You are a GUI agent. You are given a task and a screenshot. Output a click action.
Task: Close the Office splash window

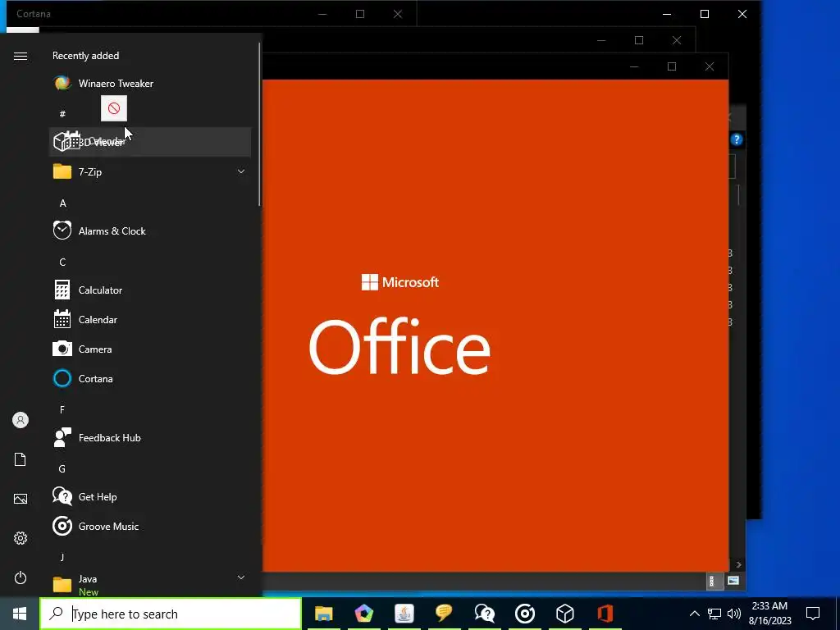[x=710, y=66]
